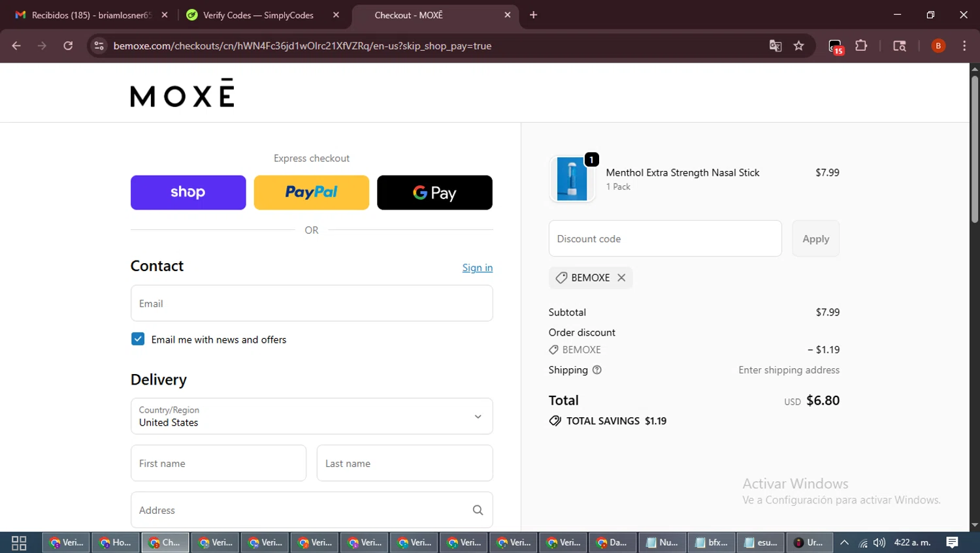Focus the Last name field

click(x=404, y=463)
